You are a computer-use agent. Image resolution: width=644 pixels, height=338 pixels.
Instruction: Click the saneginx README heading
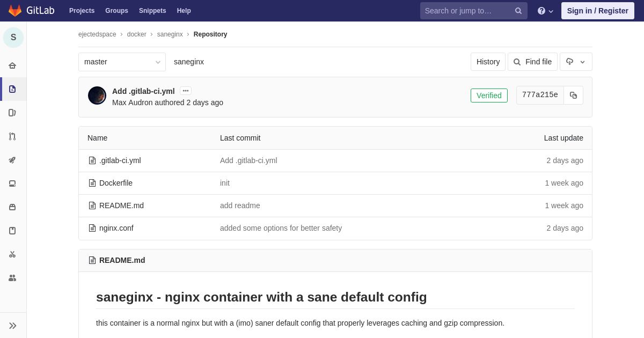pyautogui.click(x=261, y=297)
